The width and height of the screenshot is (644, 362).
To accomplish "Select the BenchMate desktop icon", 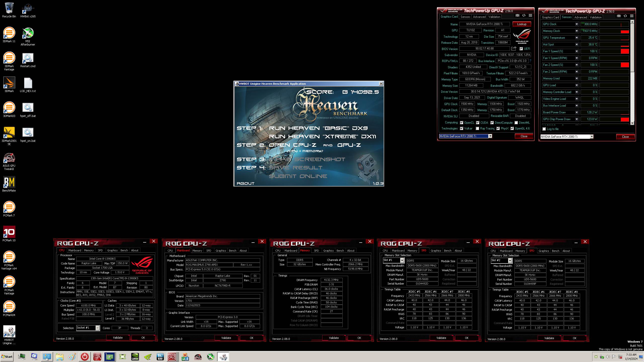I will pos(9,184).
